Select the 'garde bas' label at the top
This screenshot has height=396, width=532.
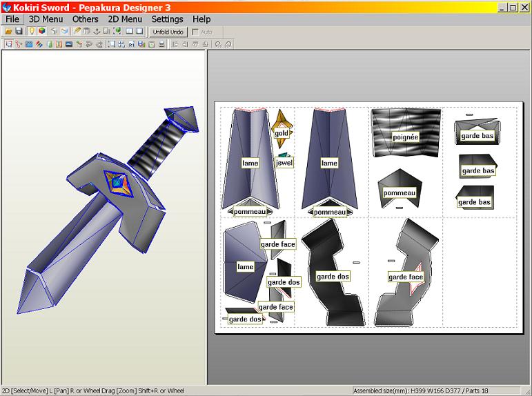pyautogui.click(x=477, y=136)
